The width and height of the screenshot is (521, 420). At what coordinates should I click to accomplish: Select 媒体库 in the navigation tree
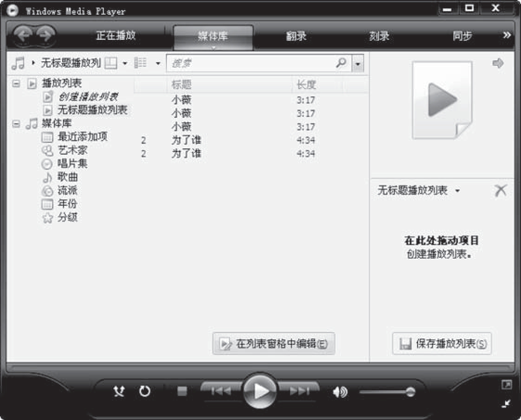(57, 123)
